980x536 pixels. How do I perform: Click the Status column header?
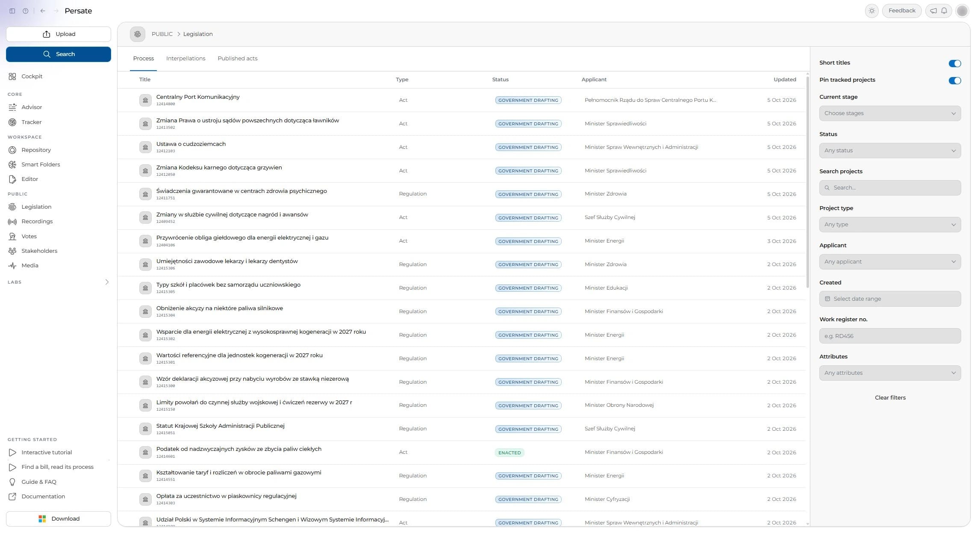coord(500,80)
